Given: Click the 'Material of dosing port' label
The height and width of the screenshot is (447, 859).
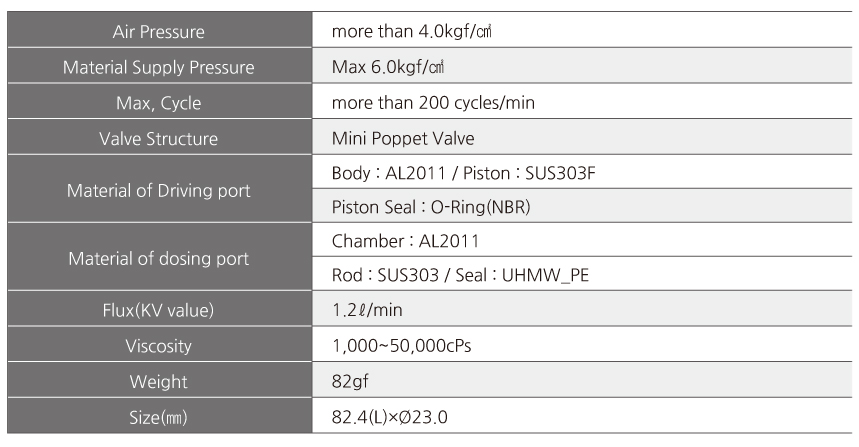Looking at the screenshot, I should 158,259.
